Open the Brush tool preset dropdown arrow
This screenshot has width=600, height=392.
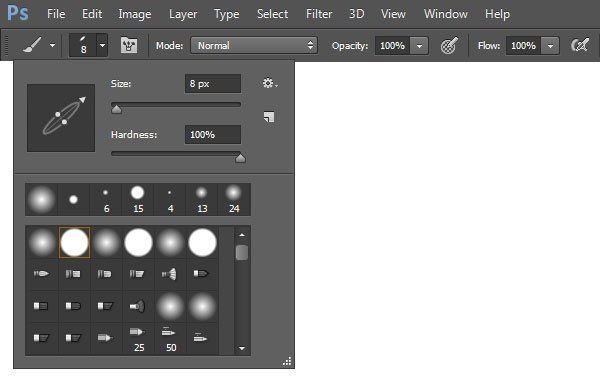(52, 45)
